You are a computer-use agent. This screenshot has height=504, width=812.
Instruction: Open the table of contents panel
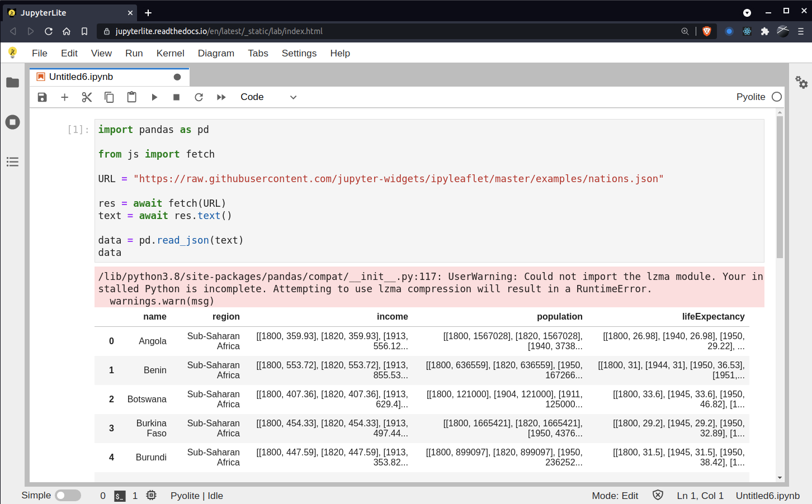pos(12,161)
